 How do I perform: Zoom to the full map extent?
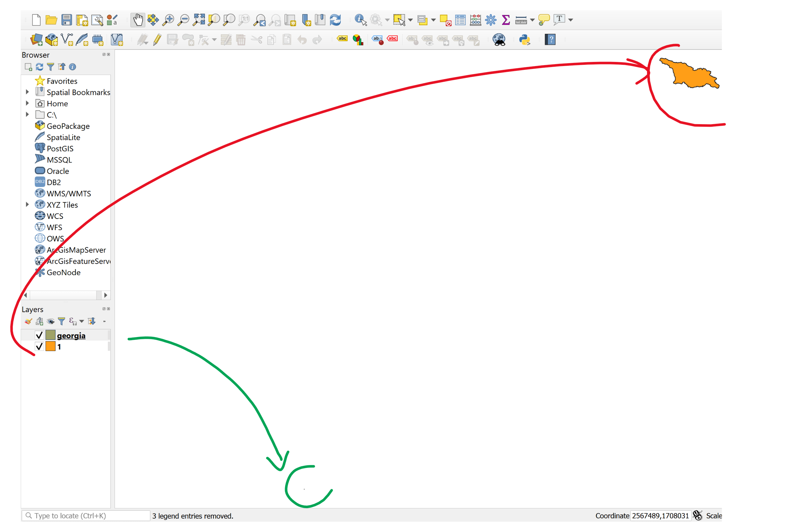199,20
